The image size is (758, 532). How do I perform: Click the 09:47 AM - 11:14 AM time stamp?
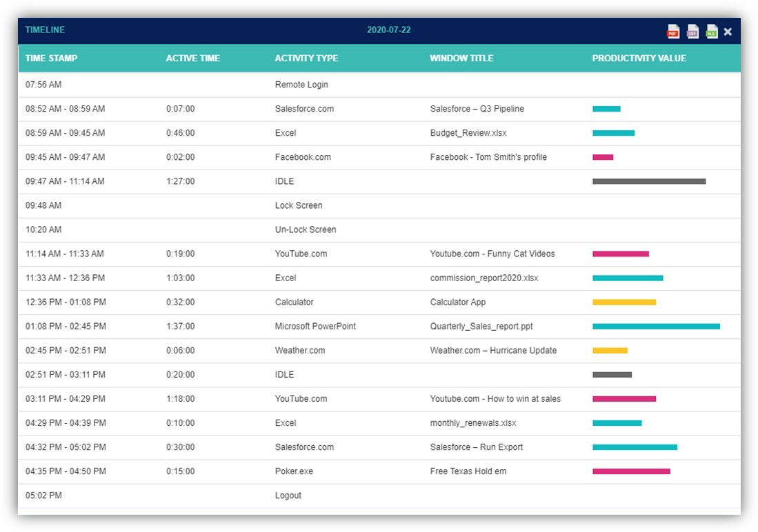click(x=65, y=181)
